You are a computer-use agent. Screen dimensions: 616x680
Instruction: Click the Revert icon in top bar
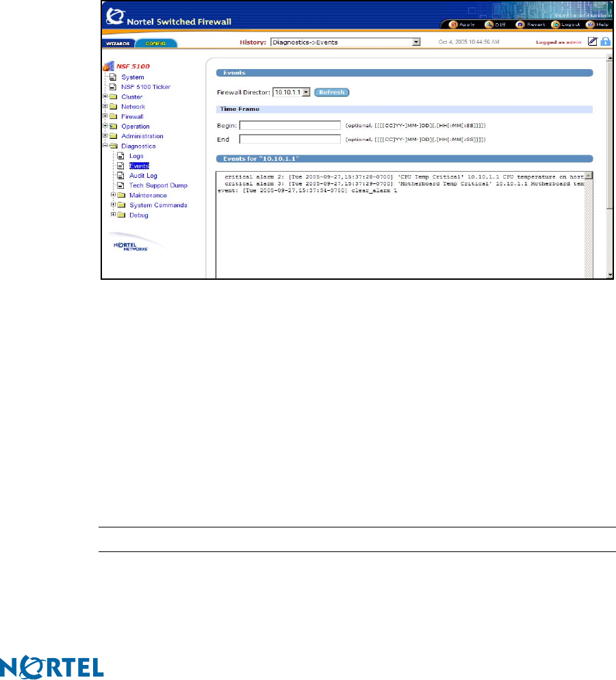tap(520, 25)
